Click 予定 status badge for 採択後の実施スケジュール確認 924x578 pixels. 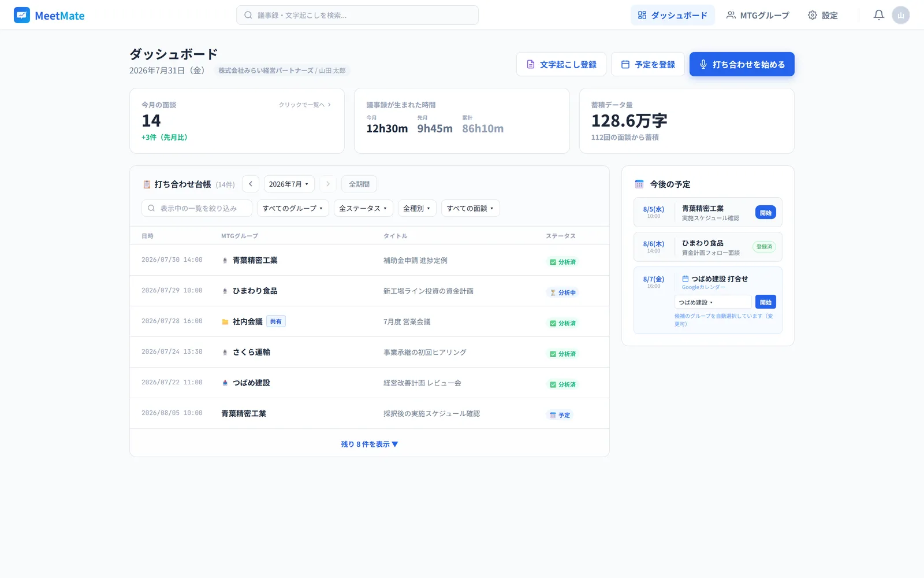point(560,415)
